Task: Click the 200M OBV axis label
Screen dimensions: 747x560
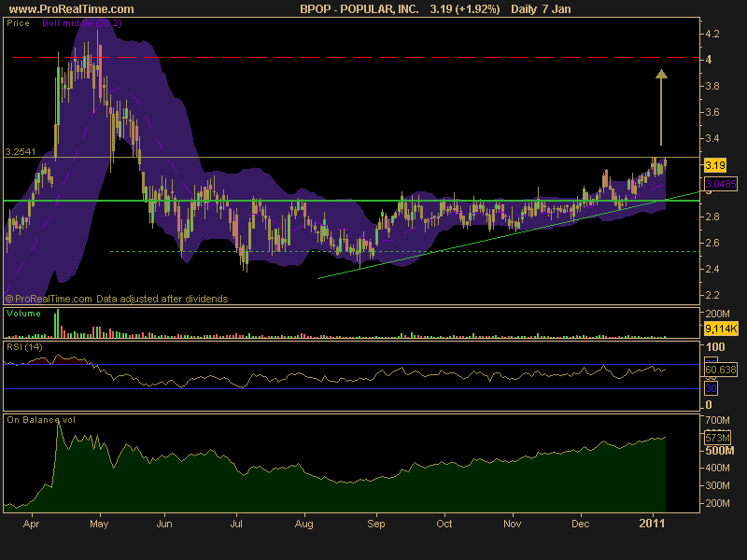Action: [717, 503]
